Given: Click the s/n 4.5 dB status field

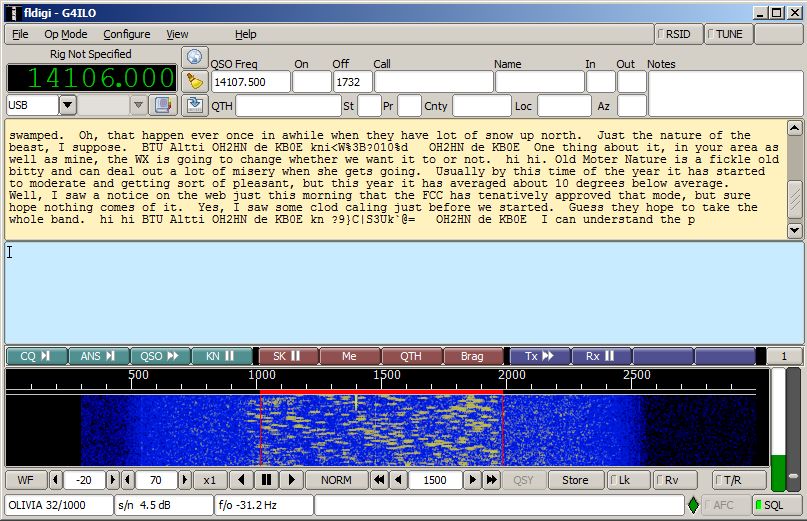Looking at the screenshot, I should click(164, 505).
